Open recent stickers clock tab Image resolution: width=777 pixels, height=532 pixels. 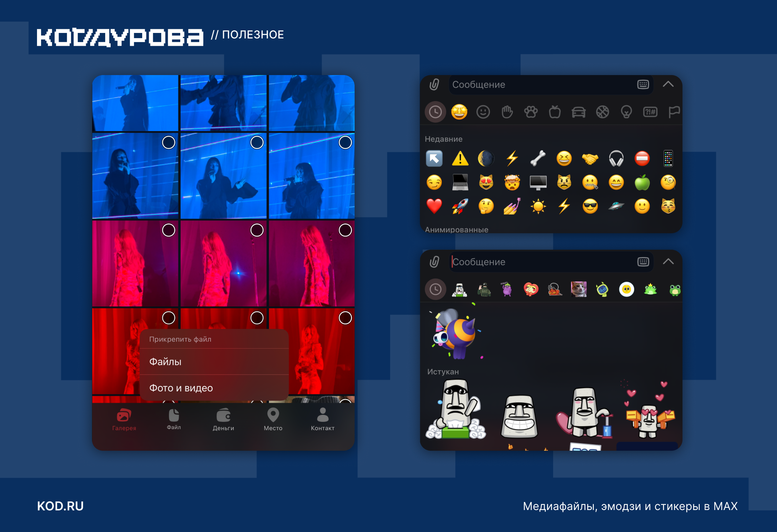435,289
